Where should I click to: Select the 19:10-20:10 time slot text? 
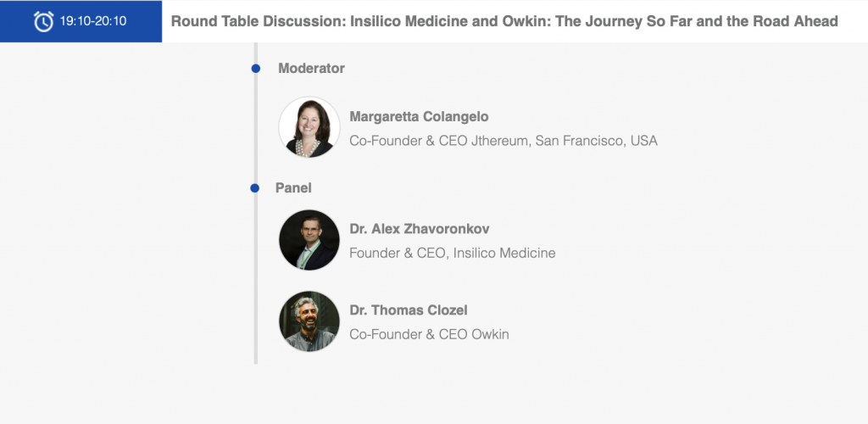[x=93, y=21]
